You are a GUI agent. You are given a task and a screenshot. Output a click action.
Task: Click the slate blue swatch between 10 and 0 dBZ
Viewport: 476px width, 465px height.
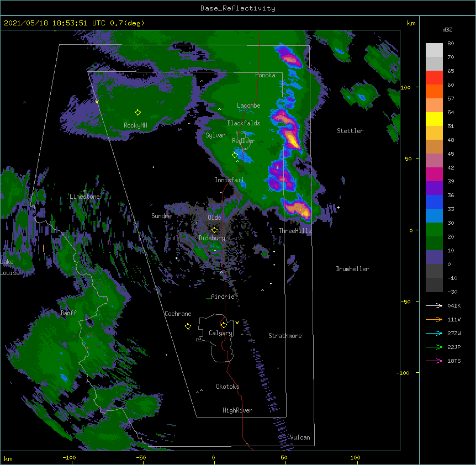click(x=434, y=257)
